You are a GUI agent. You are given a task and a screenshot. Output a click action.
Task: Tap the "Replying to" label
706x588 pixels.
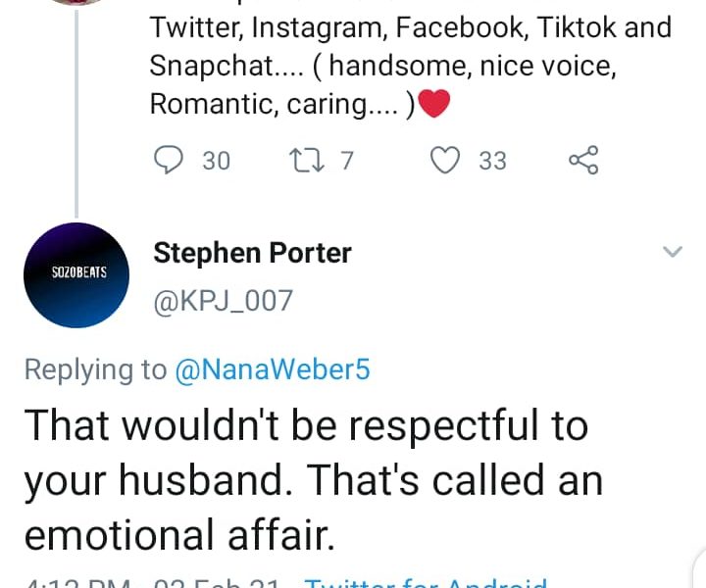tap(95, 369)
